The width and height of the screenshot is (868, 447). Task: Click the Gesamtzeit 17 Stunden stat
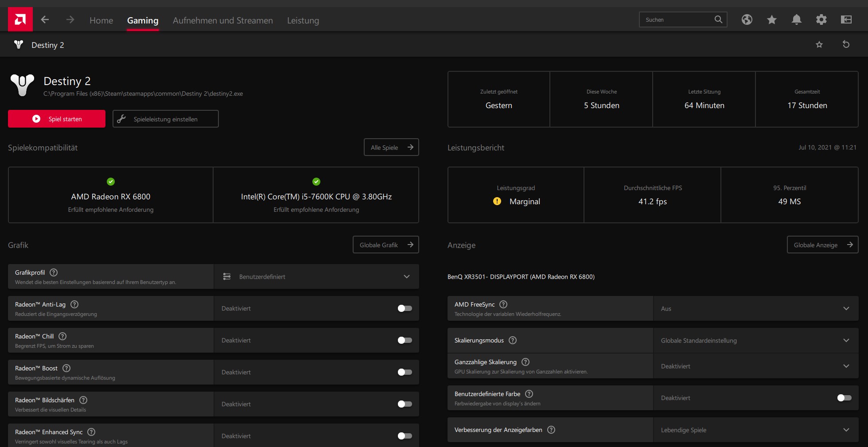click(x=807, y=99)
